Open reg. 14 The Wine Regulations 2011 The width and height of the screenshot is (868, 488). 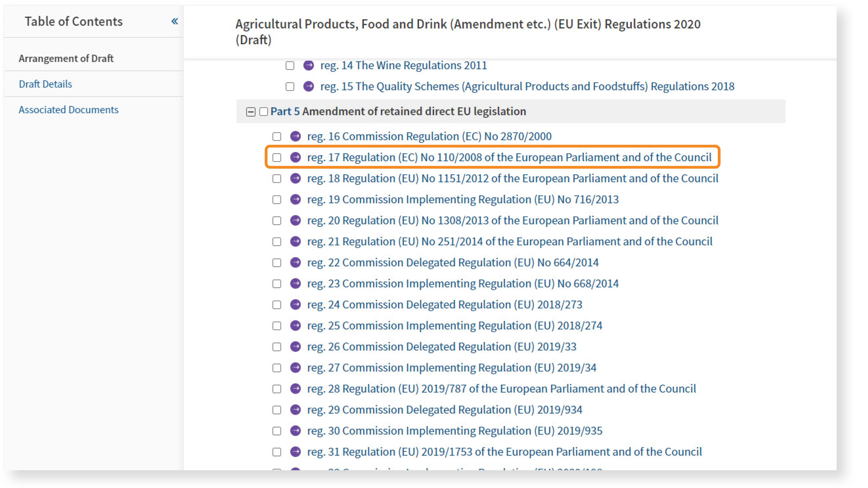(x=404, y=65)
